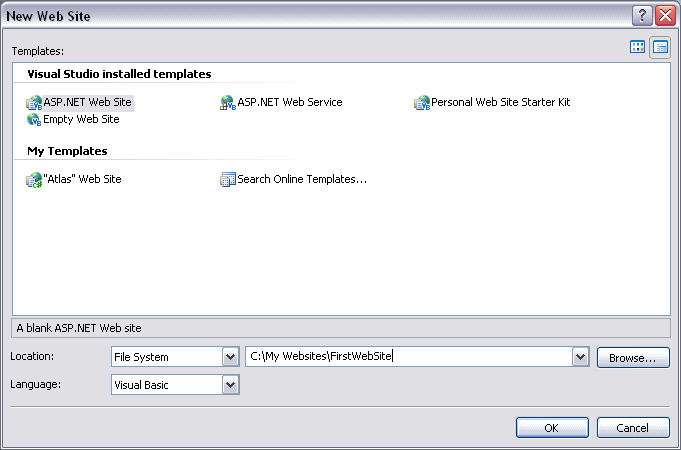Open the dialog help question mark button
The width and height of the screenshot is (681, 450).
642,16
